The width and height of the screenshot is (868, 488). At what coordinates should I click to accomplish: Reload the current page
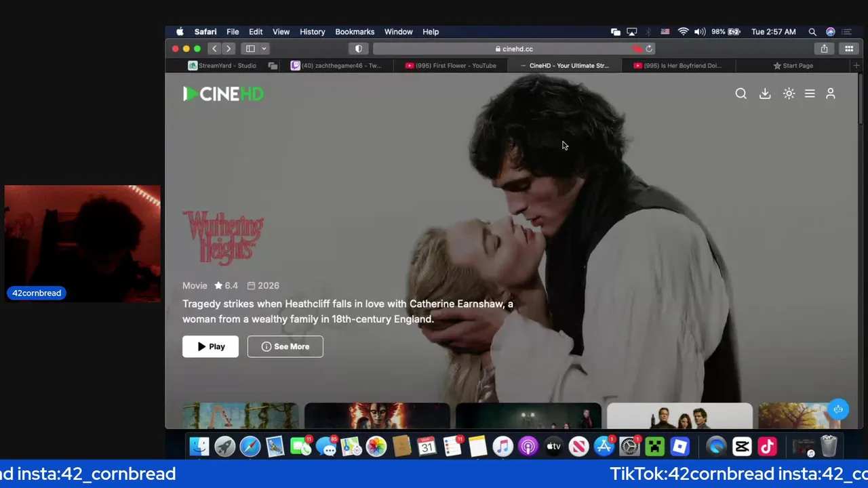tap(649, 49)
